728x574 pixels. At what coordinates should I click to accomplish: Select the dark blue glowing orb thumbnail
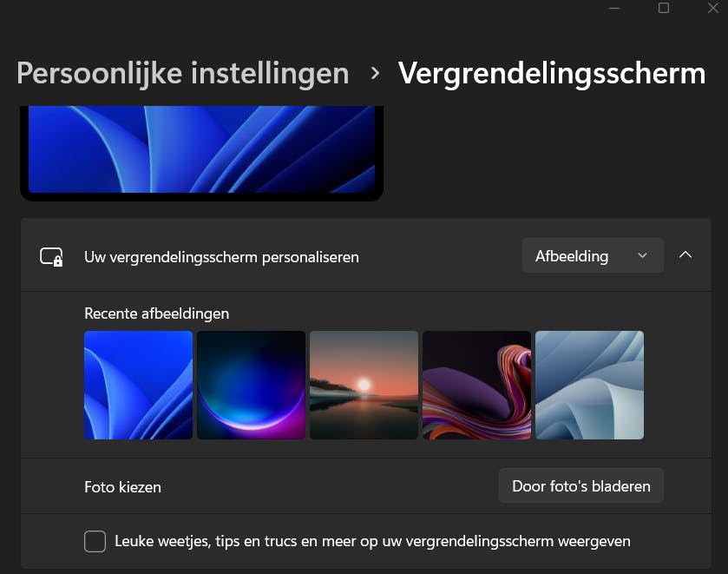coord(251,385)
